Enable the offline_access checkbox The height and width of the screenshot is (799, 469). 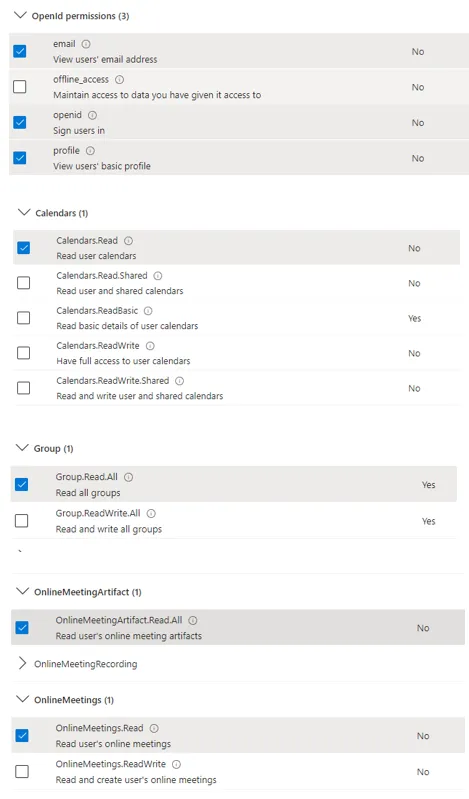click(20, 87)
